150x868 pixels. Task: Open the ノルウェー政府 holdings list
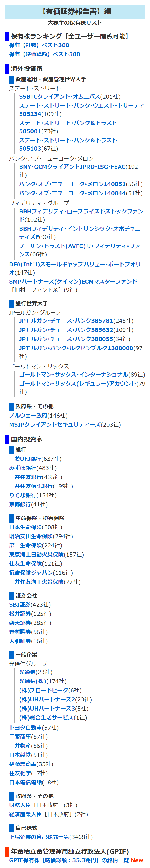[x=28, y=416]
